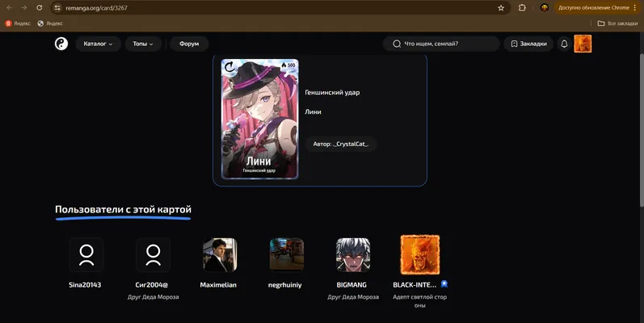Image resolution: width=644 pixels, height=323 pixels.
Task: Open Chrome extensions puzzle icon
Action: coord(522,8)
